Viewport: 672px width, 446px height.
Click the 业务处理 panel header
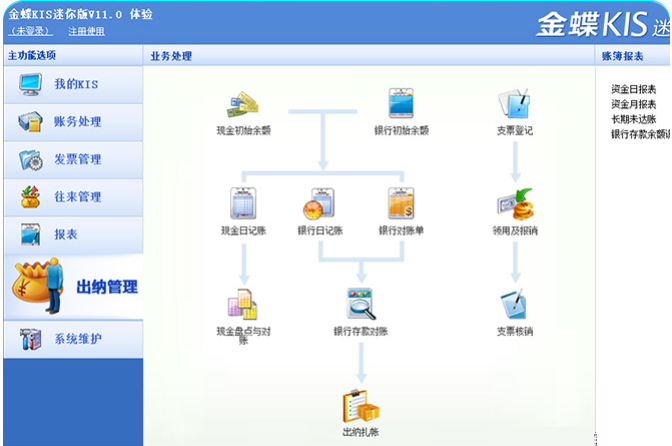tap(171, 56)
